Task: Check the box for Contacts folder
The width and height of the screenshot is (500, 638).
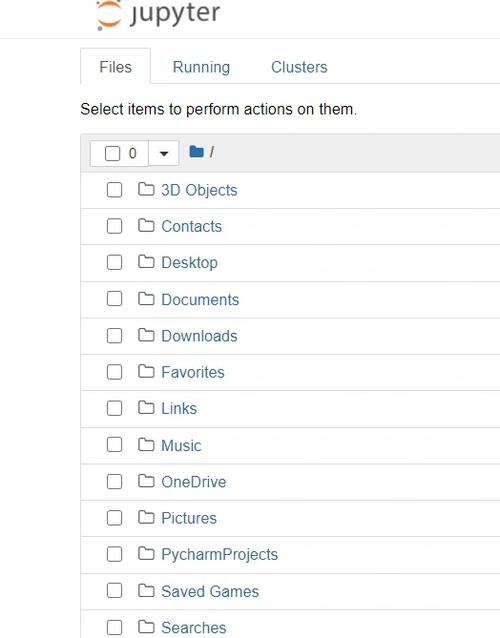Action: tap(114, 226)
